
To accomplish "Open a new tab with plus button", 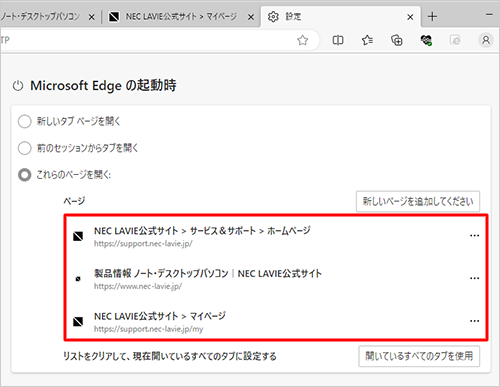I will point(432,16).
